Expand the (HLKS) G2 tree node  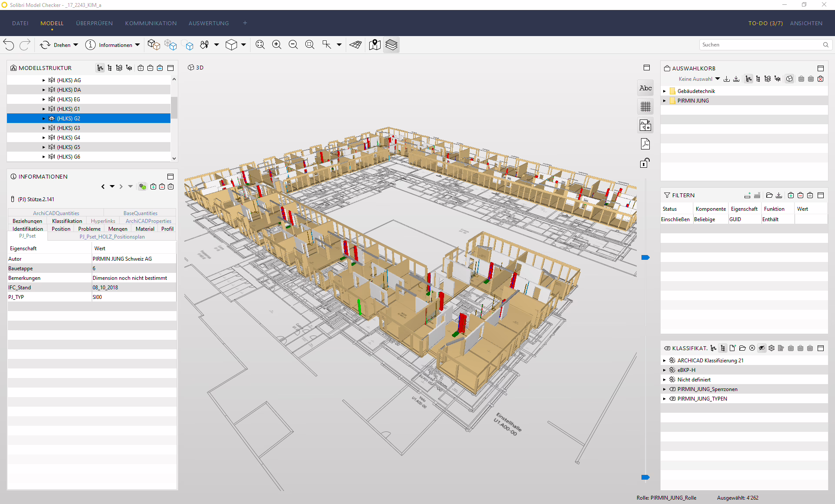43,119
